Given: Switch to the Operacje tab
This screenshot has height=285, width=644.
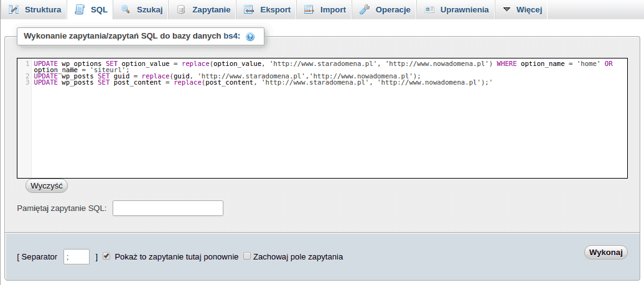Looking at the screenshot, I should pyautogui.click(x=384, y=9).
